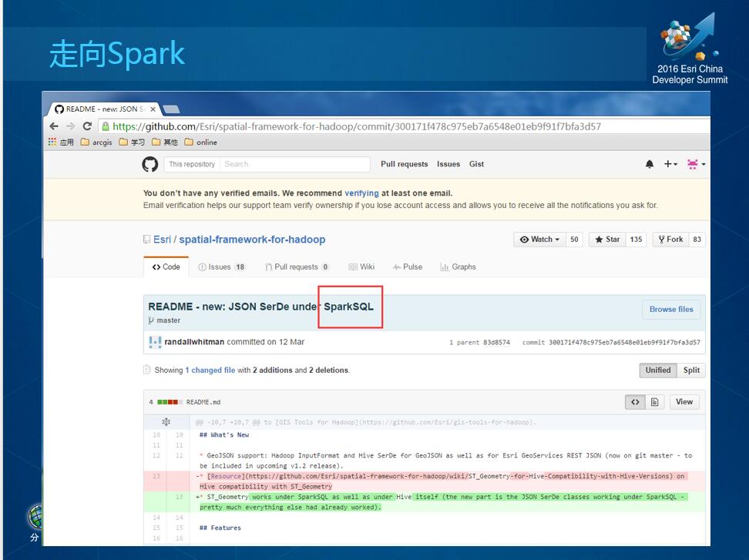Click Issues in top navigation
This screenshot has width=749, height=560.
[448, 164]
